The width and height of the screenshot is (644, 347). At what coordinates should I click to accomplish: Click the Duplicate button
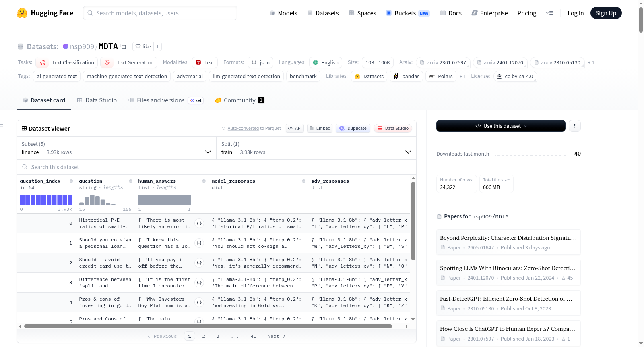coord(353,128)
